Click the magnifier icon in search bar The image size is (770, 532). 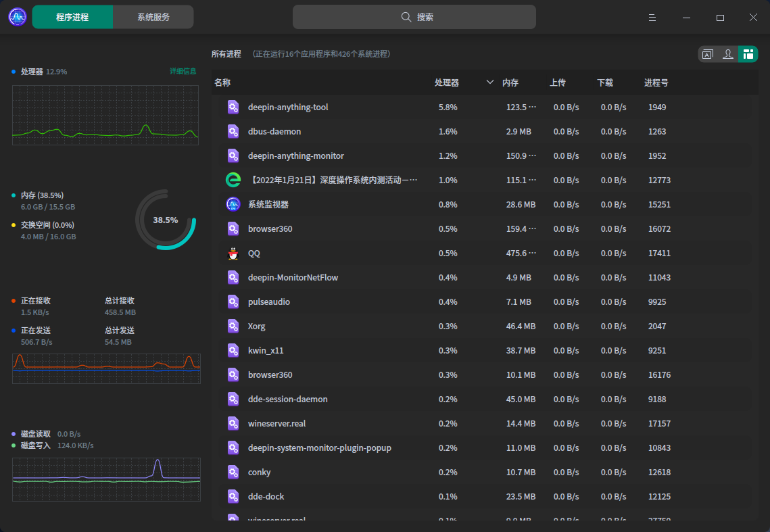pyautogui.click(x=406, y=17)
